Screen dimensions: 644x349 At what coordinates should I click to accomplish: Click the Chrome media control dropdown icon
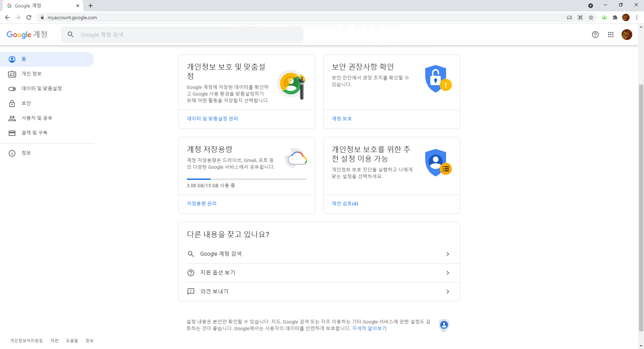pos(591,6)
